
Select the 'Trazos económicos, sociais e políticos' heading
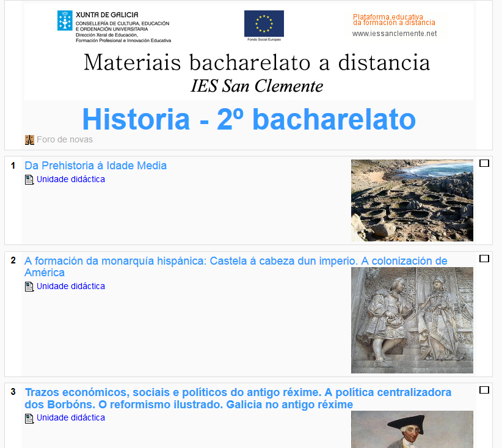click(238, 392)
